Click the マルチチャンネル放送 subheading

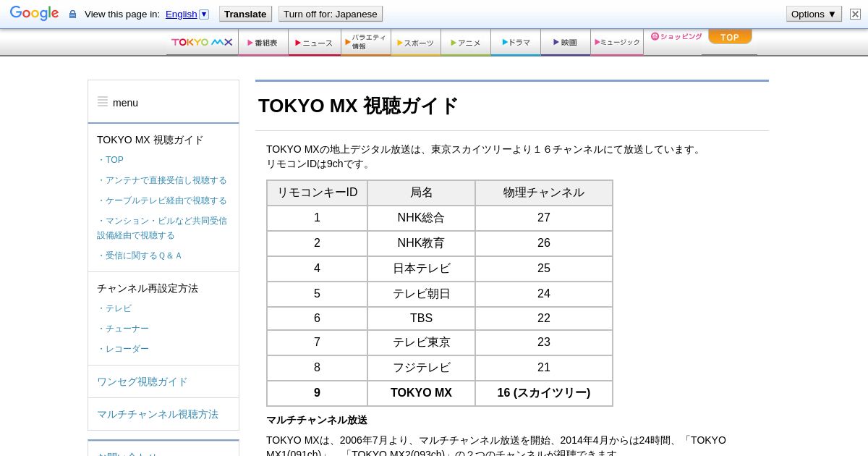pos(317,420)
